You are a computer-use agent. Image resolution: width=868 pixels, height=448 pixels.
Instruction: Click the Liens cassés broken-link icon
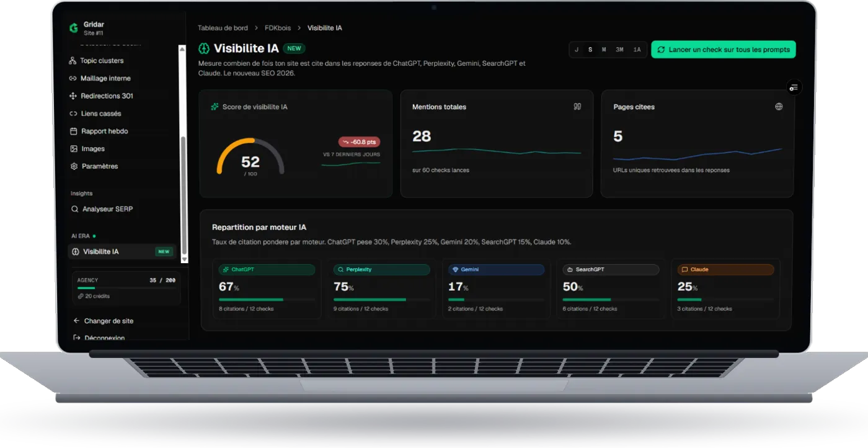[x=74, y=114]
